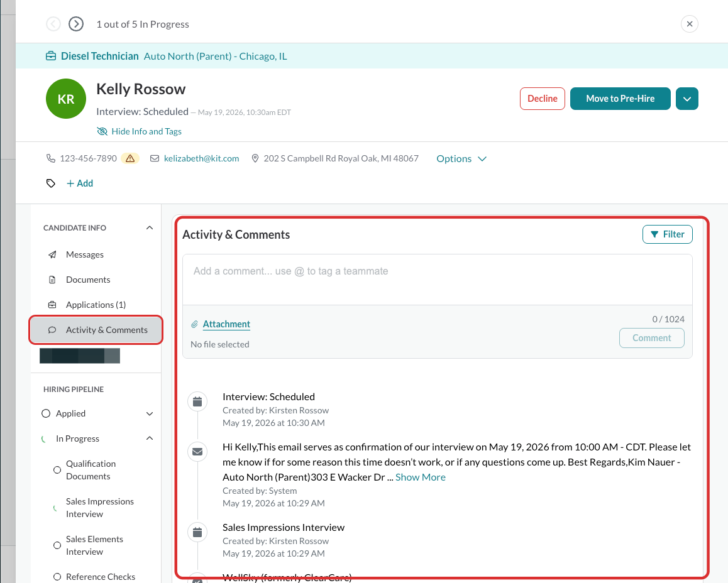Click the paperclip attachment icon
The image size is (728, 583).
[194, 324]
